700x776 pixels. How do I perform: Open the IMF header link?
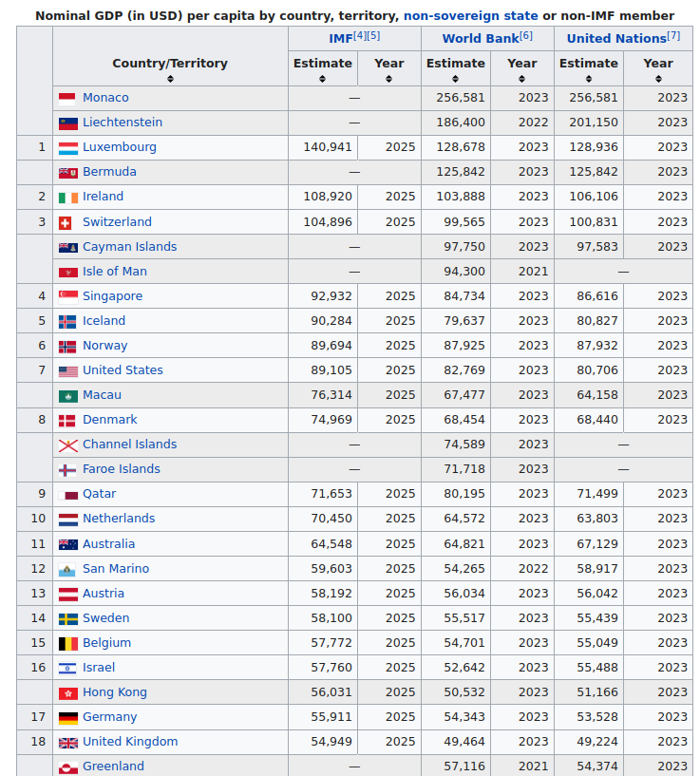pyautogui.click(x=341, y=39)
